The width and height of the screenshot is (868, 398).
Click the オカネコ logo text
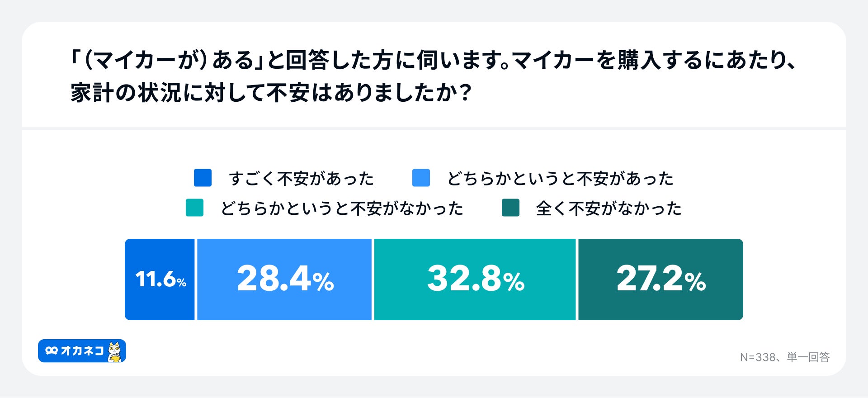point(82,351)
